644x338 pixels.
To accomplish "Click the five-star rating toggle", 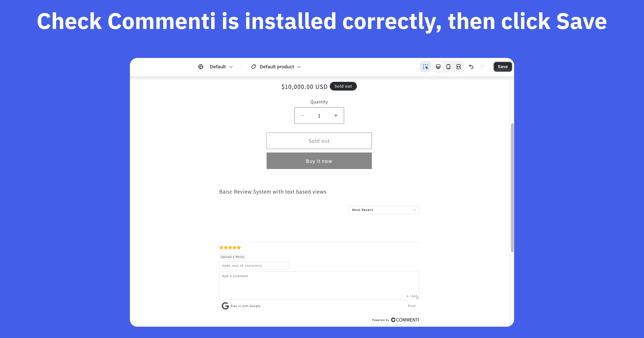I will coord(230,247).
